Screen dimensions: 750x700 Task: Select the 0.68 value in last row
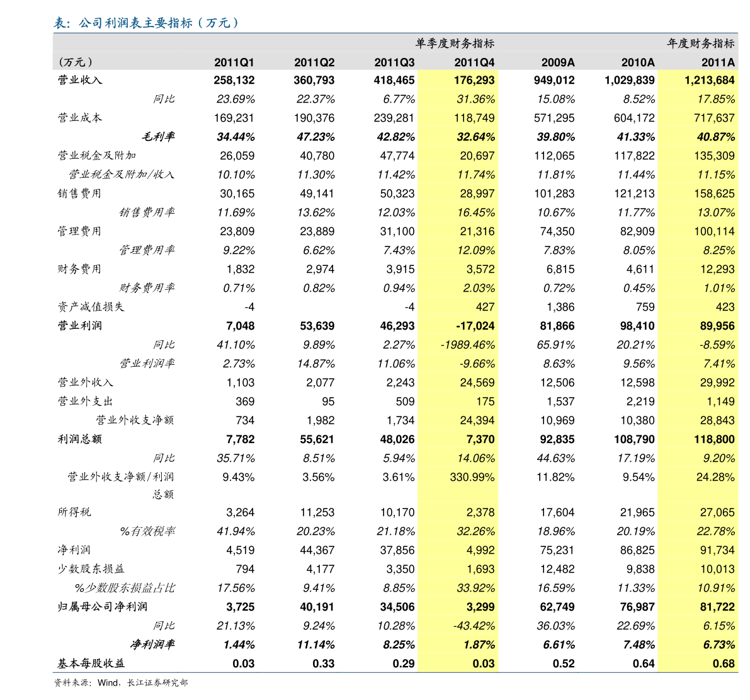tap(724, 663)
